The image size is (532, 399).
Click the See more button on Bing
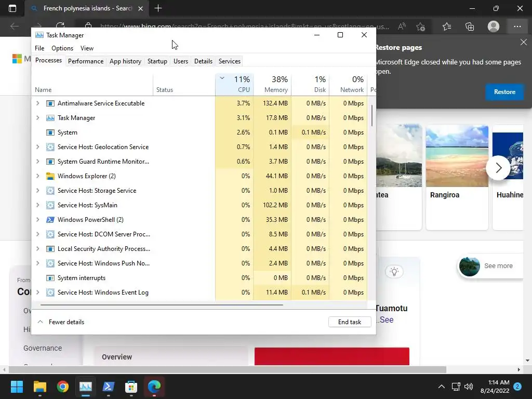490,266
